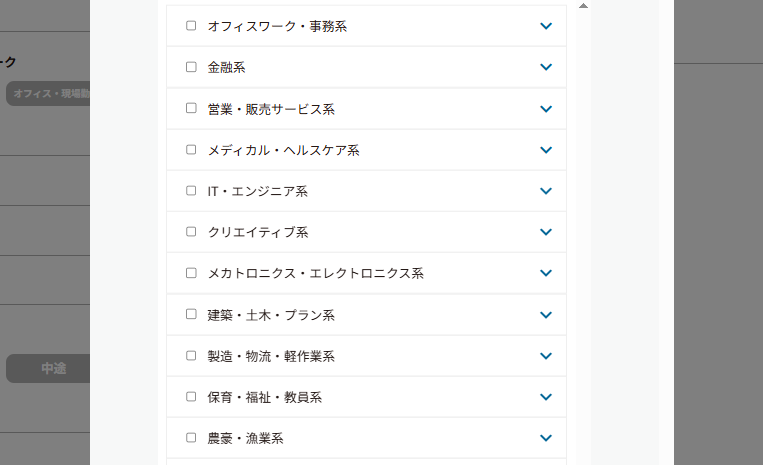Select the 保育・福祉・教員系 checkbox

coord(191,397)
